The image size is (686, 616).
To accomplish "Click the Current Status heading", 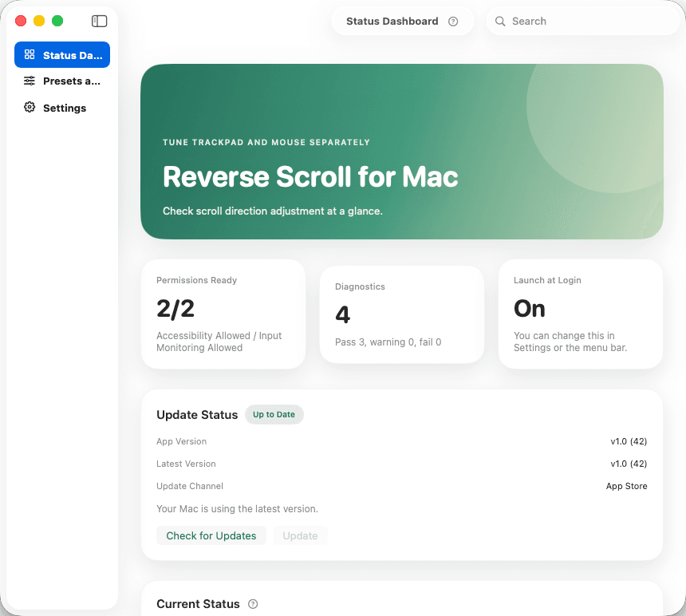I will pos(198,604).
